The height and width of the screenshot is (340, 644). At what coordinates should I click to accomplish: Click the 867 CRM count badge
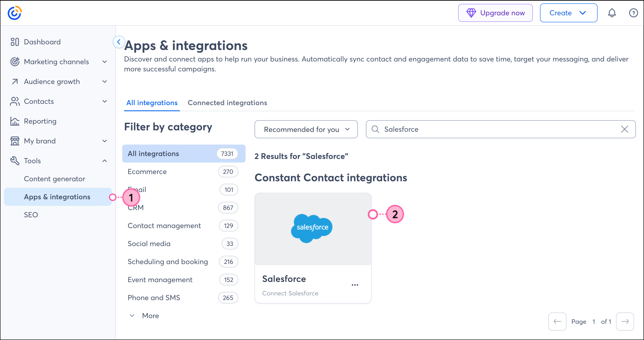(x=228, y=208)
